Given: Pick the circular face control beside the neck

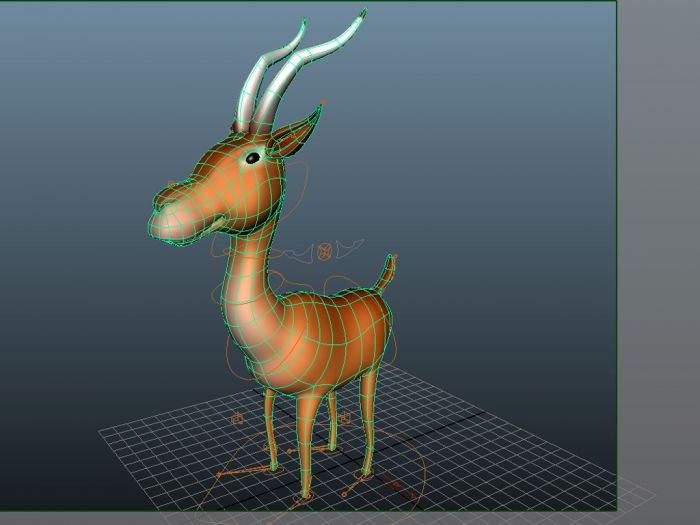Looking at the screenshot, I should [x=325, y=251].
